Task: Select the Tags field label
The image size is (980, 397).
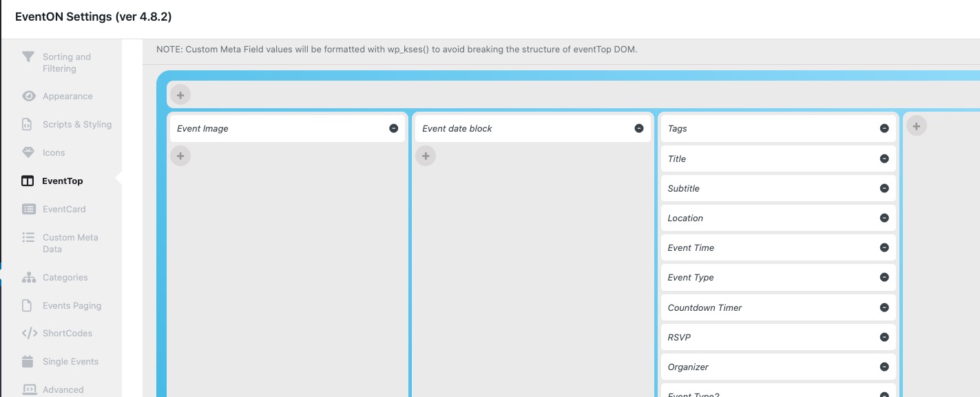Action: [677, 129]
